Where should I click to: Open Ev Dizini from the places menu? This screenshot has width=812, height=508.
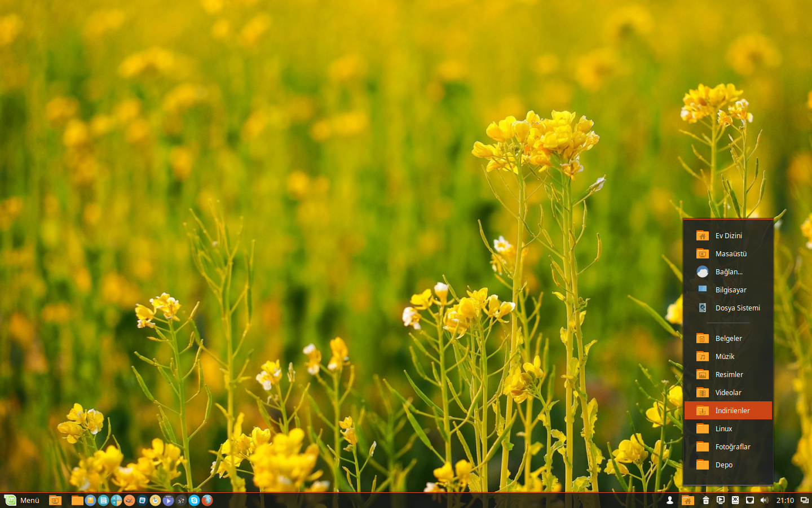pyautogui.click(x=728, y=235)
